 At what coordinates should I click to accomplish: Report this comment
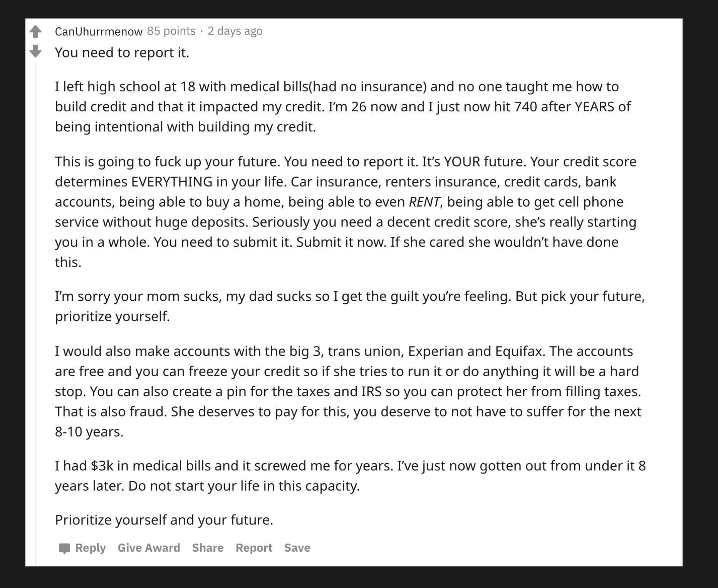(254, 548)
